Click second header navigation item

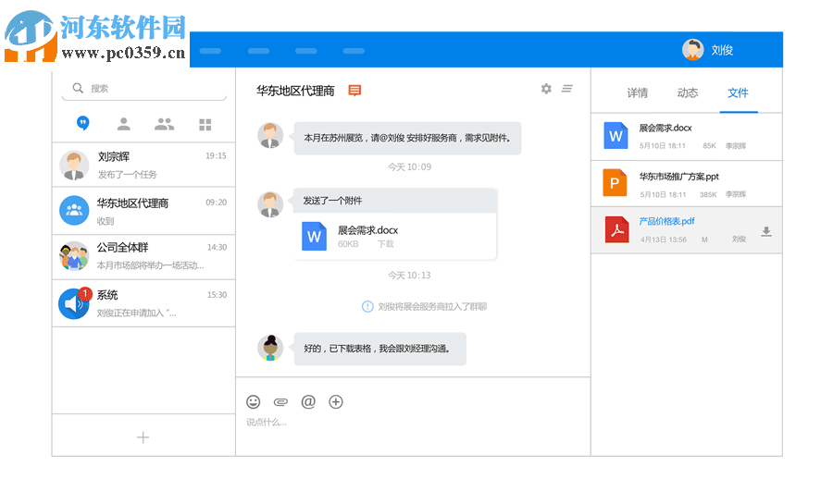click(x=259, y=51)
